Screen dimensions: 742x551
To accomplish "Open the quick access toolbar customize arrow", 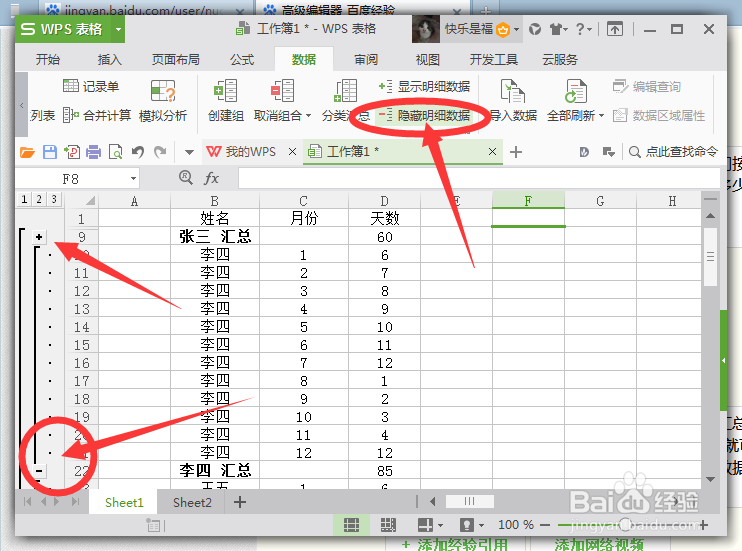I will point(189,152).
